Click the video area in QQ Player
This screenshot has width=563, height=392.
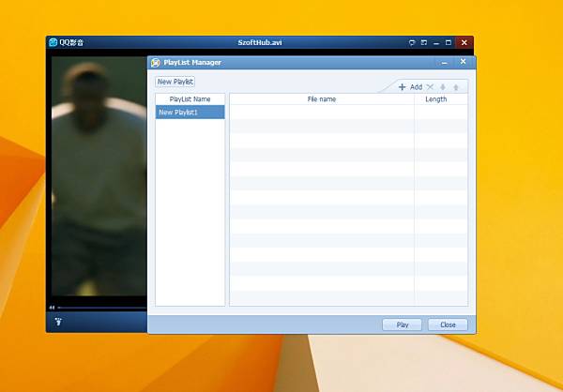99,176
